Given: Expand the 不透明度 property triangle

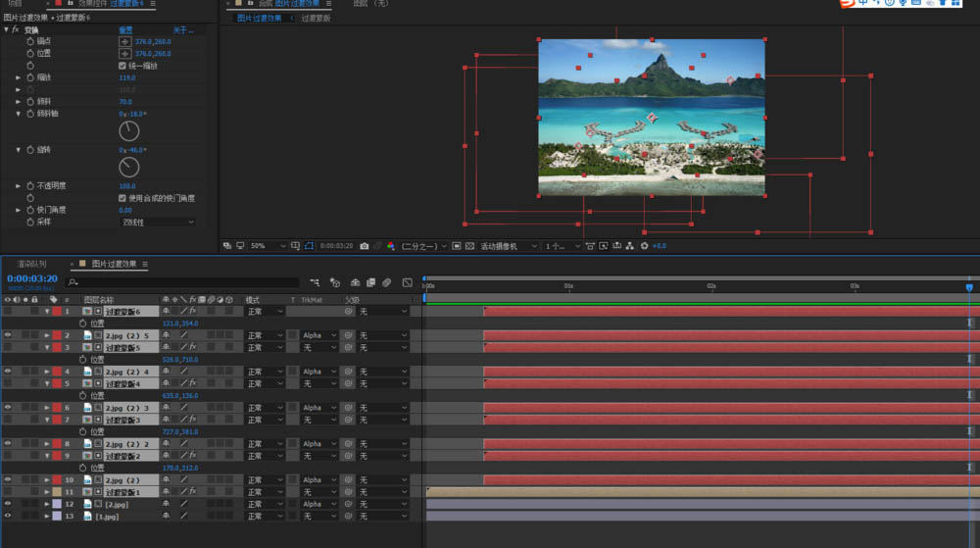Looking at the screenshot, I should [18, 185].
